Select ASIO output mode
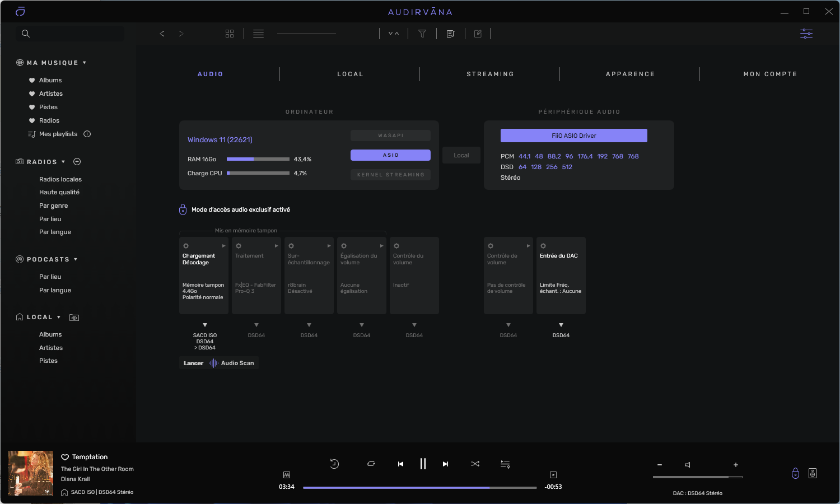840x504 pixels. tap(390, 155)
